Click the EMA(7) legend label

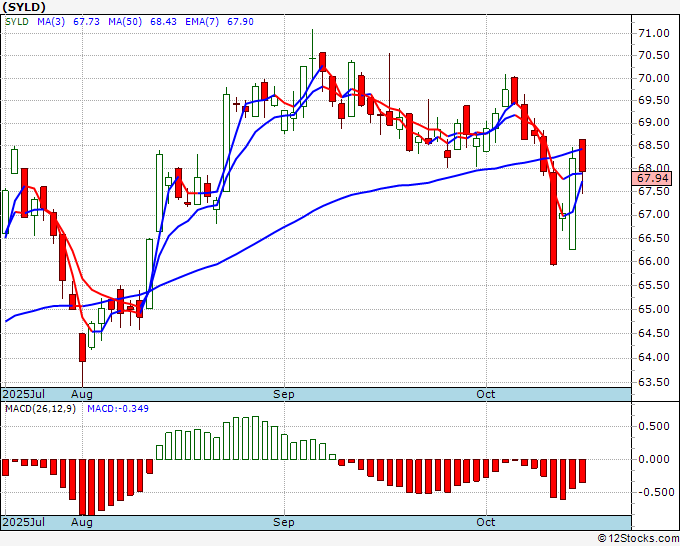[202, 22]
